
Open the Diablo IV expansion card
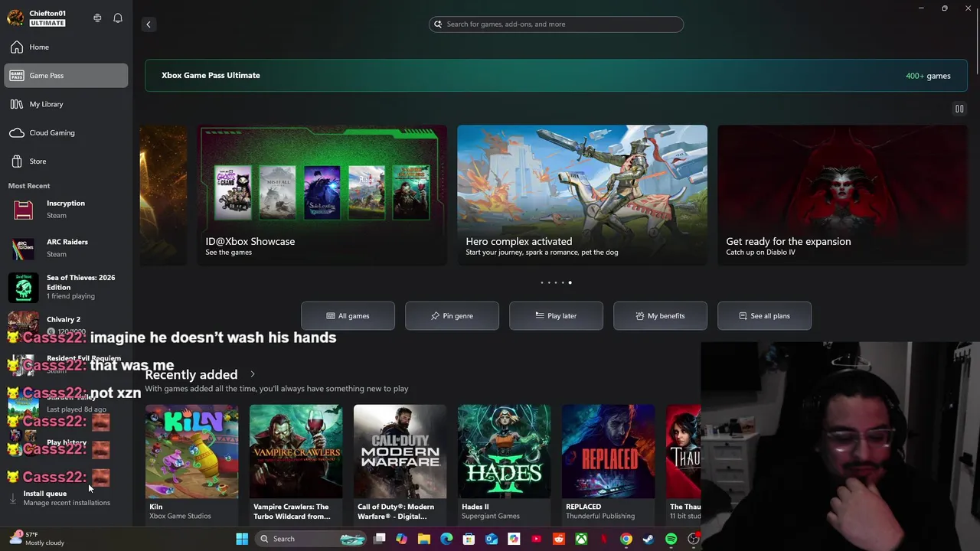(x=842, y=195)
